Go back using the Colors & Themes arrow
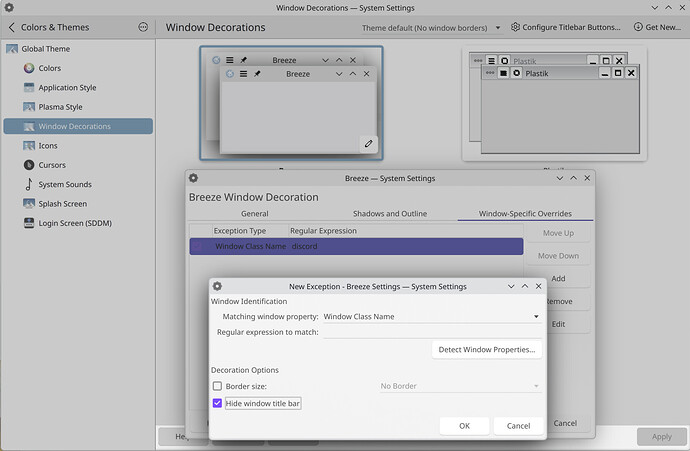The image size is (690, 451). (x=11, y=27)
